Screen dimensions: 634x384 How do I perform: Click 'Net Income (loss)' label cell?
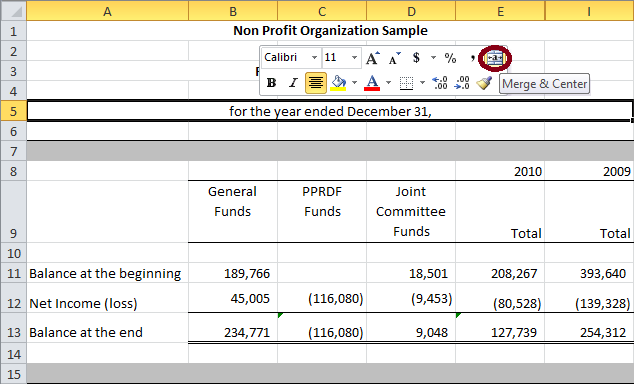[108, 298]
